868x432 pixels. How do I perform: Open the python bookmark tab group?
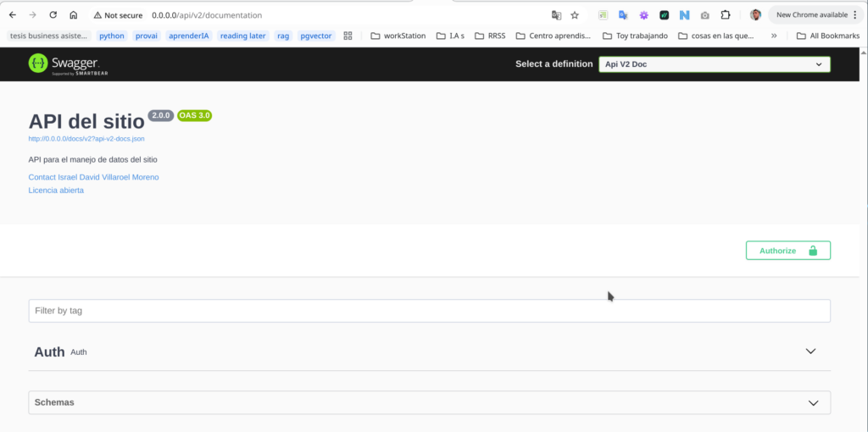click(111, 36)
